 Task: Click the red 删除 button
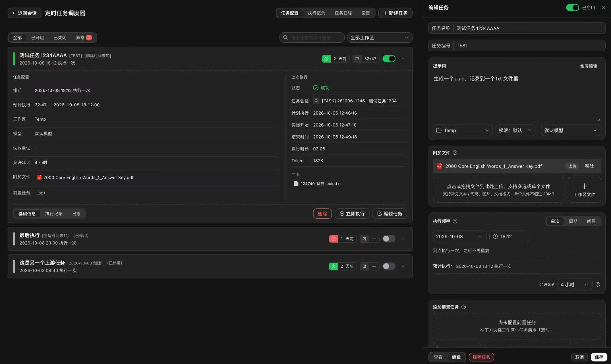pyautogui.click(x=322, y=214)
